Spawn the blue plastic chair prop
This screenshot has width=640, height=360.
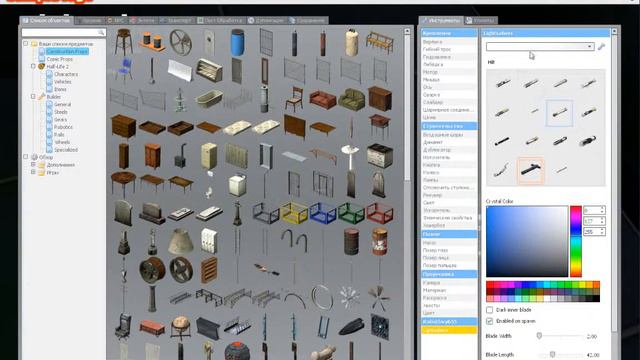(123, 71)
